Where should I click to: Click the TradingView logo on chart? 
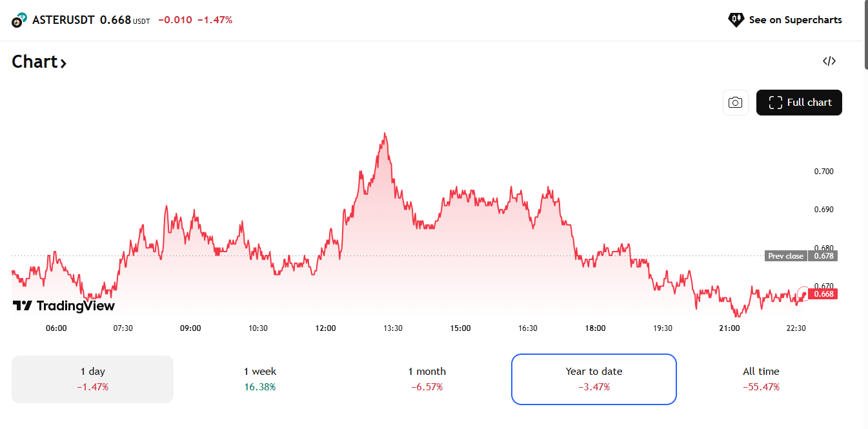(63, 306)
